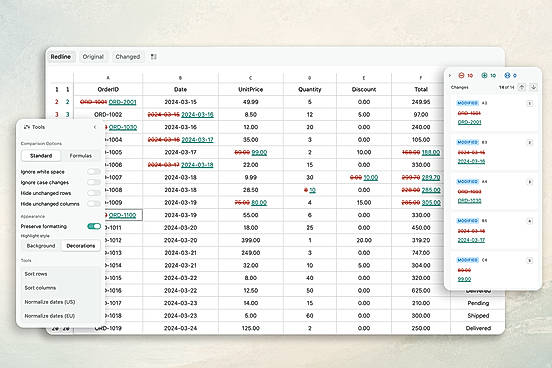
Task: Click the changed price 80.00 cell
Action: 250,202
